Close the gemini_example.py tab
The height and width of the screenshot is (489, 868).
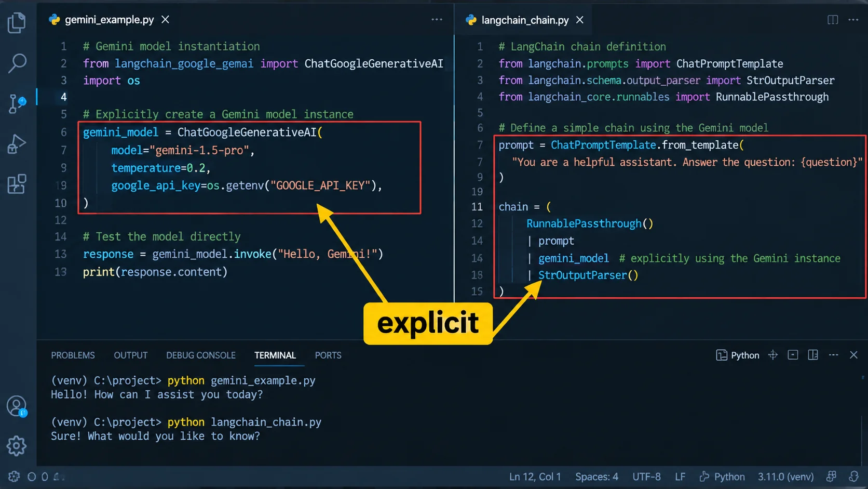point(166,20)
